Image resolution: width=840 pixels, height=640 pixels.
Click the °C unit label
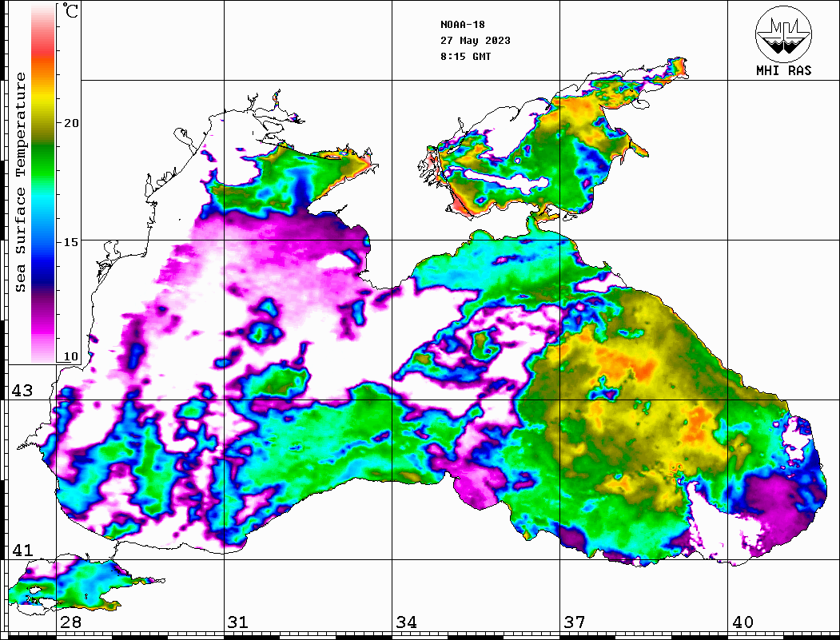(x=70, y=10)
